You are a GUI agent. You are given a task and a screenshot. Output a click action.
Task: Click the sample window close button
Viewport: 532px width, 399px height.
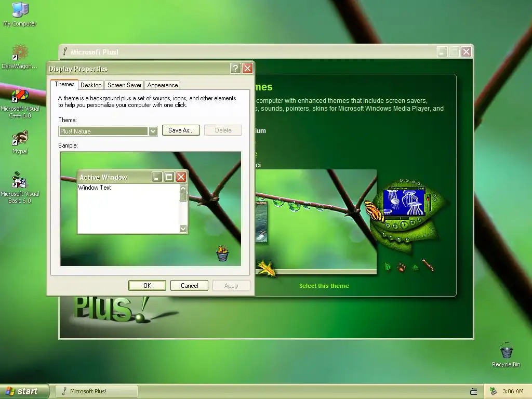point(181,177)
